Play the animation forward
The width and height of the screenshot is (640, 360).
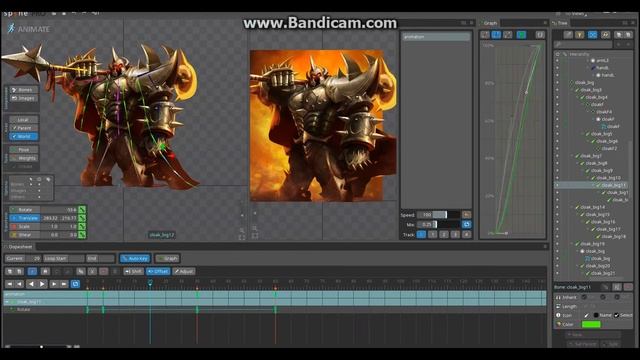42,284
